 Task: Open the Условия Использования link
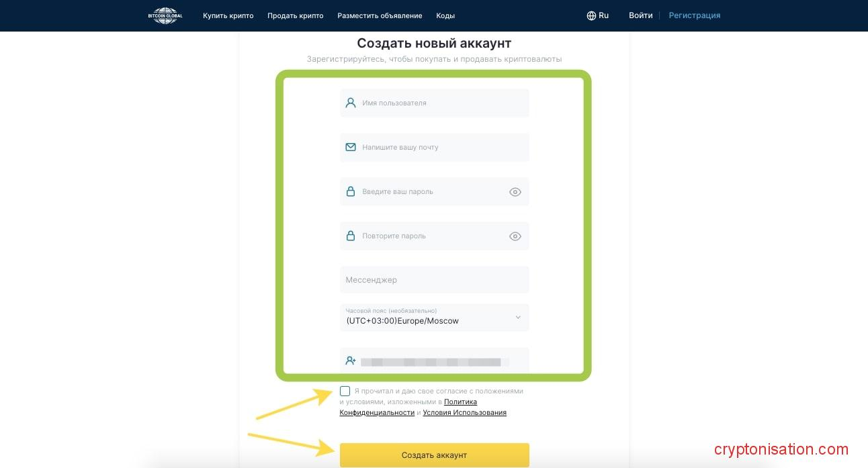click(x=464, y=412)
